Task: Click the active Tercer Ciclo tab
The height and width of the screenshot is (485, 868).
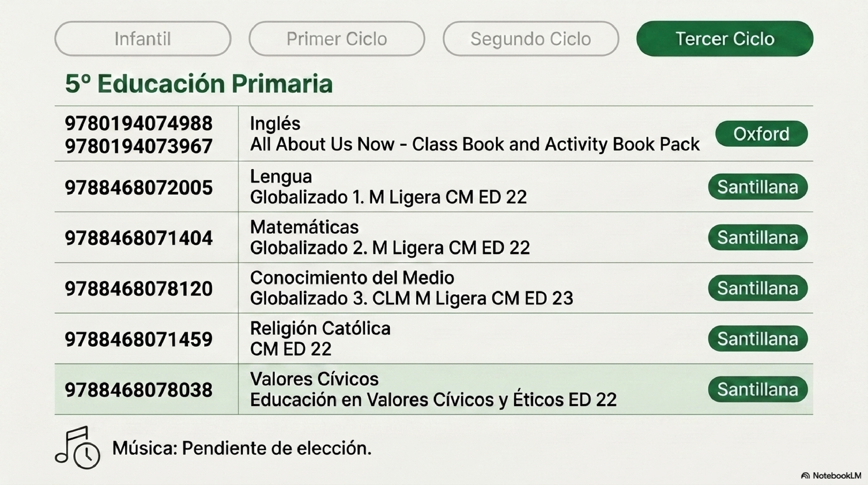Action: point(725,39)
